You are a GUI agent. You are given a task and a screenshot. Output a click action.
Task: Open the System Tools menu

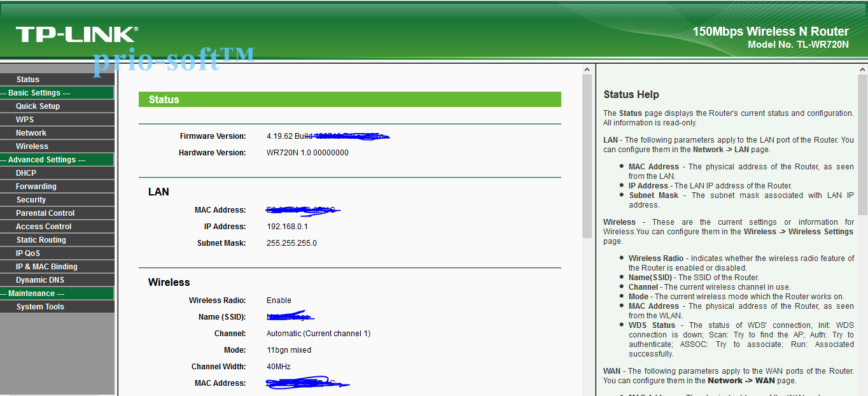(39, 306)
